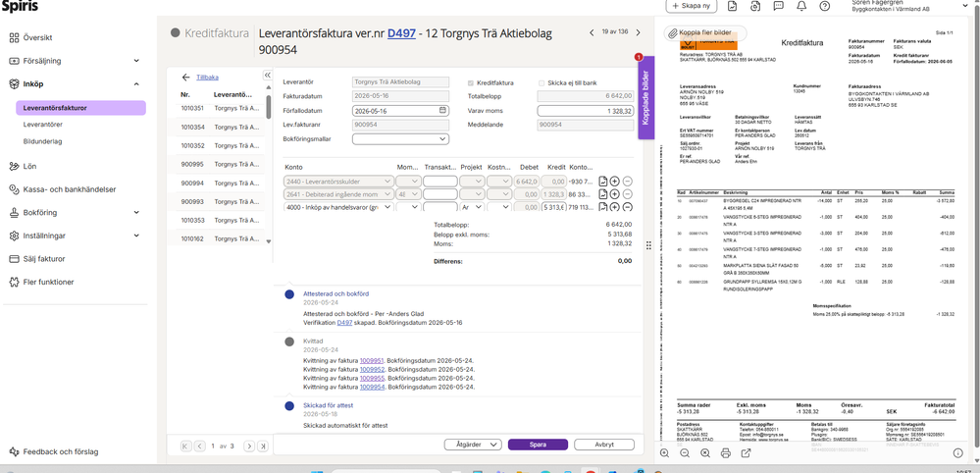Zoom out on the invoice image
980x473 pixels.
point(685,453)
